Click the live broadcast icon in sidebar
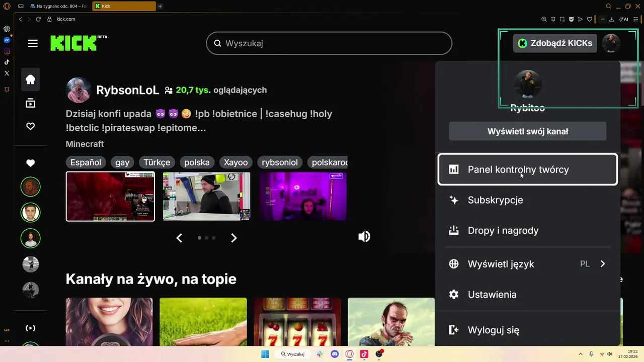Viewport: 644px width, 362px height. click(31, 328)
